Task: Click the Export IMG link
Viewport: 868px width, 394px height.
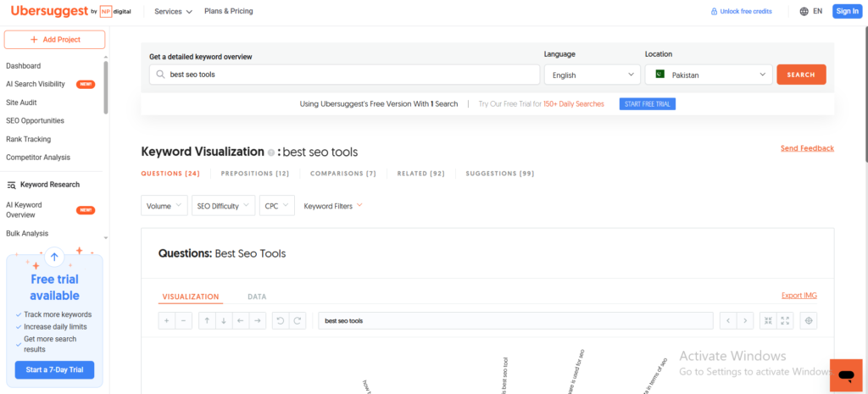Action: pos(798,296)
